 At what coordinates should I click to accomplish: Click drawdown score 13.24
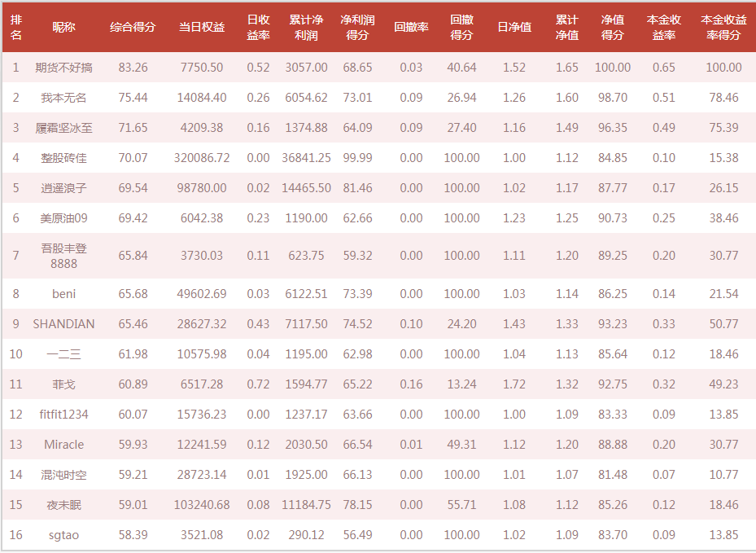tap(461, 384)
